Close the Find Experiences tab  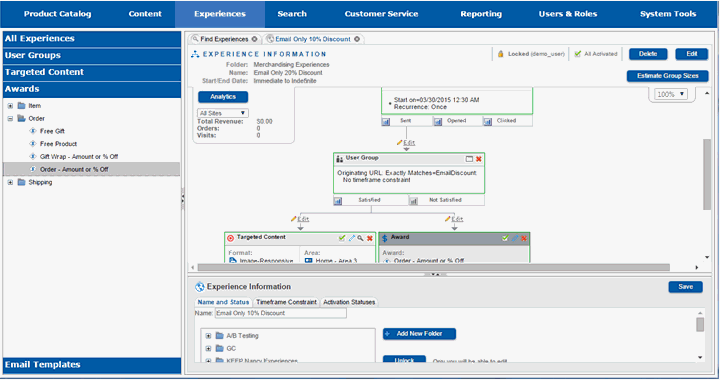(254, 39)
